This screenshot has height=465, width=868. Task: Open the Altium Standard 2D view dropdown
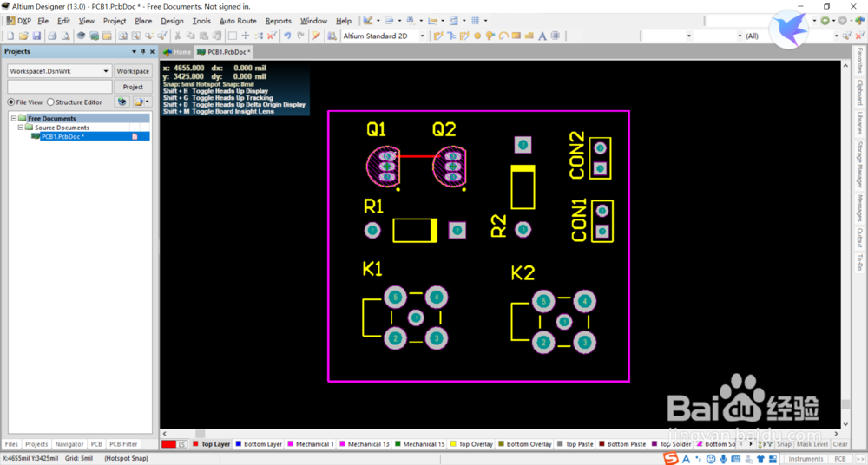[x=422, y=36]
